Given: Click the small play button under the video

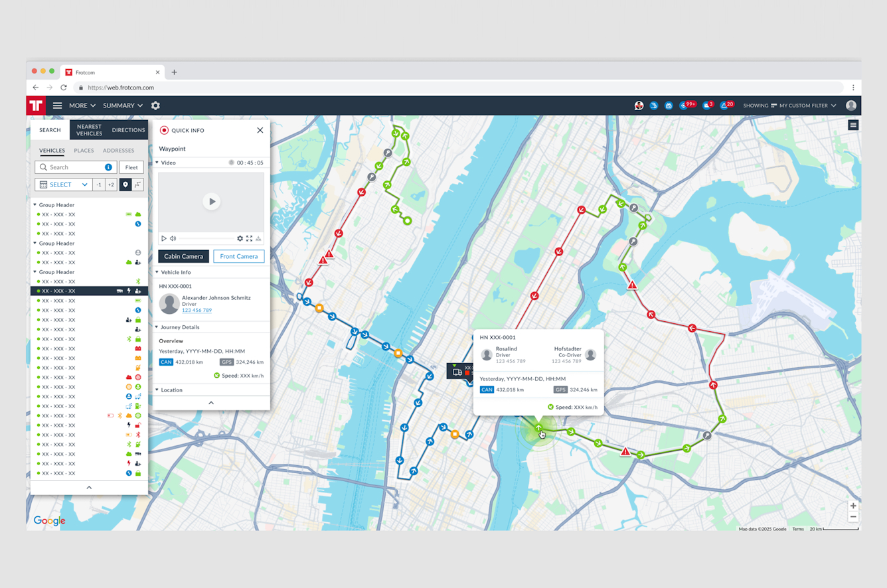Looking at the screenshot, I should tap(164, 238).
